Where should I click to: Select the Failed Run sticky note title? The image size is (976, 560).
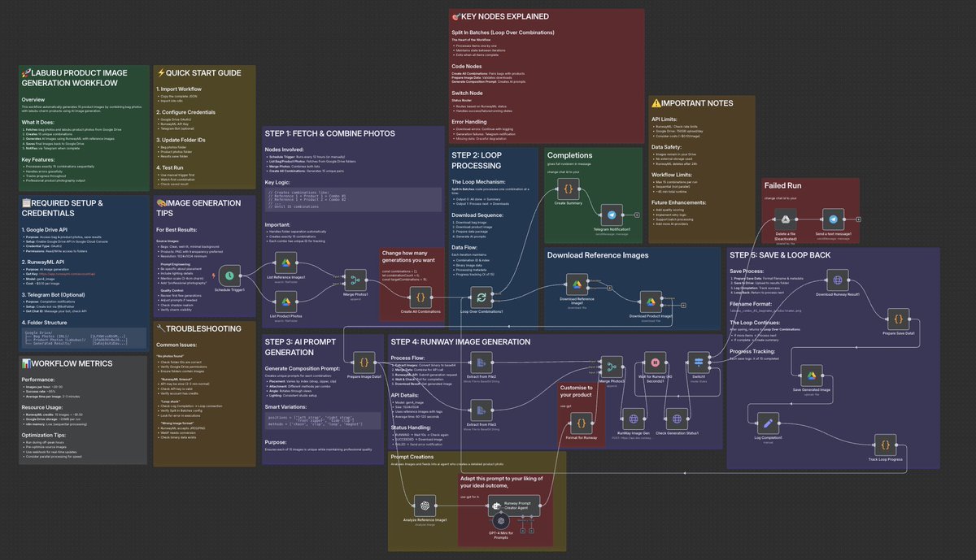(784, 186)
